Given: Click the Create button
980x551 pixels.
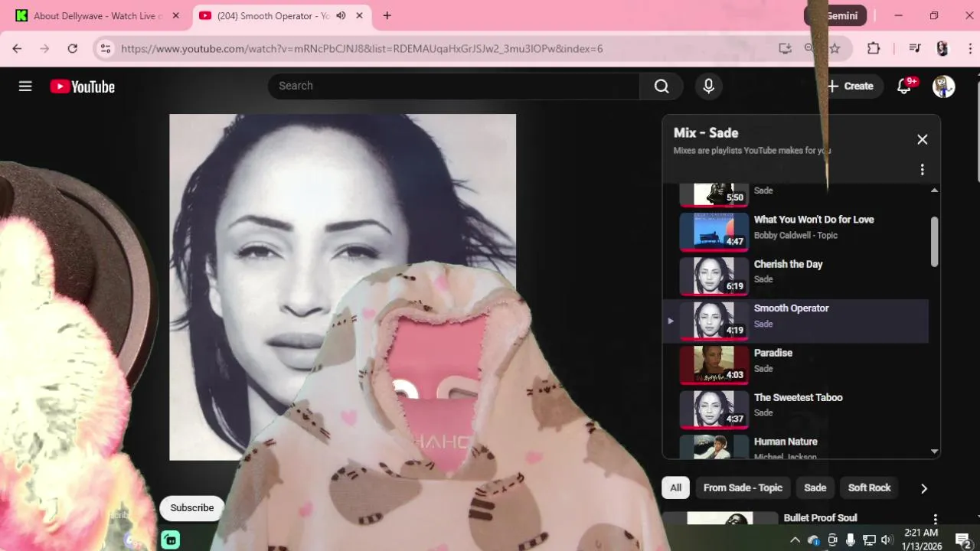Looking at the screenshot, I should point(851,86).
